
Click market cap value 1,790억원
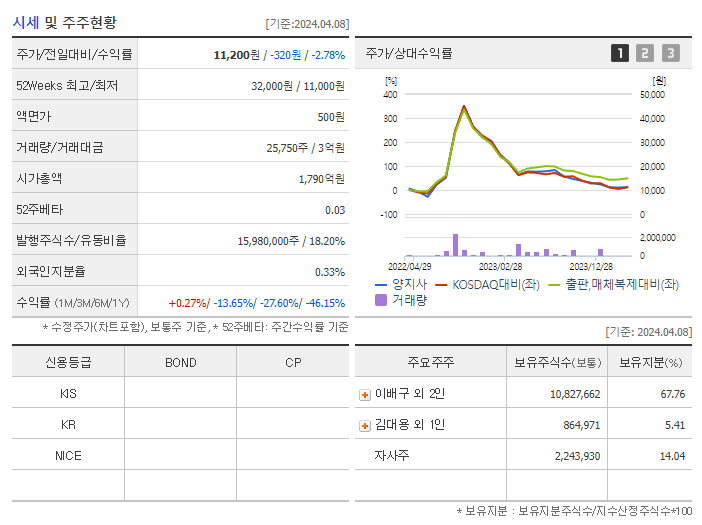321,179
